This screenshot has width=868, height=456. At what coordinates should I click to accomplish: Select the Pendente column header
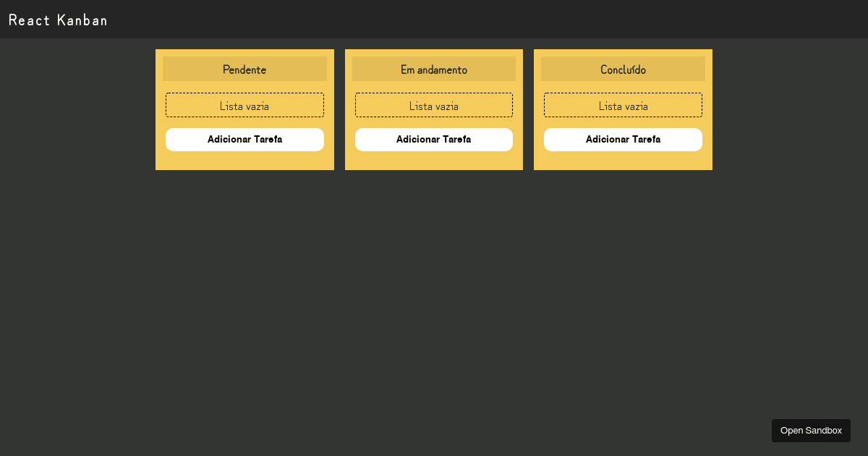[244, 69]
